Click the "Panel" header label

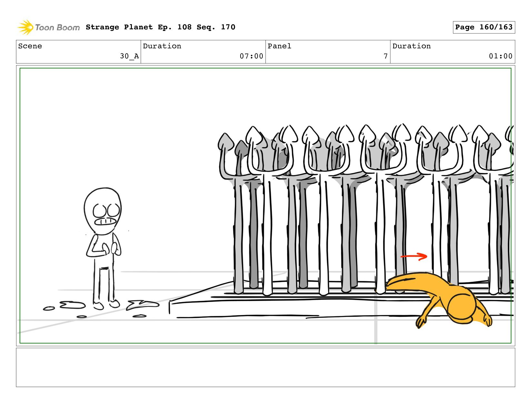[x=279, y=46]
